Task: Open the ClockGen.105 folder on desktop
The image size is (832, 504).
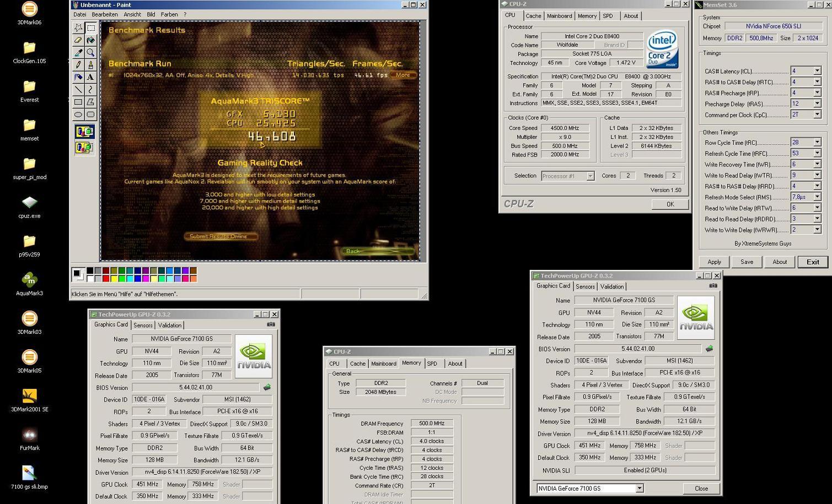Action: 29,52
